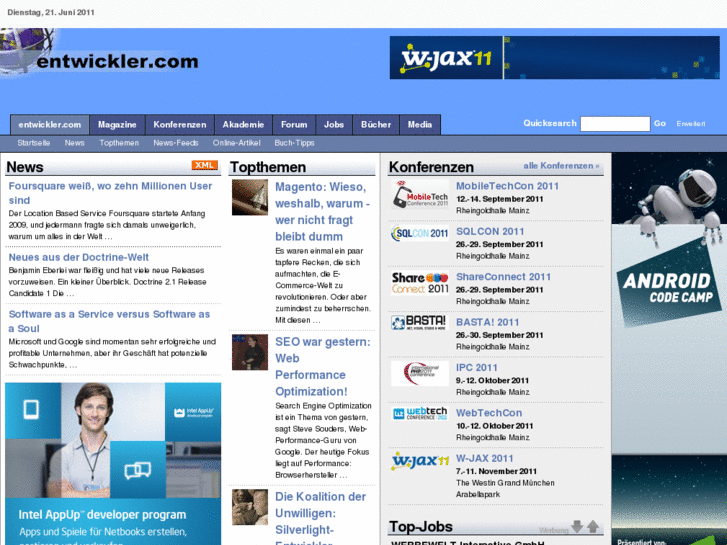Go to the Jobs tab
This screenshot has width=727, height=545.
click(x=334, y=125)
